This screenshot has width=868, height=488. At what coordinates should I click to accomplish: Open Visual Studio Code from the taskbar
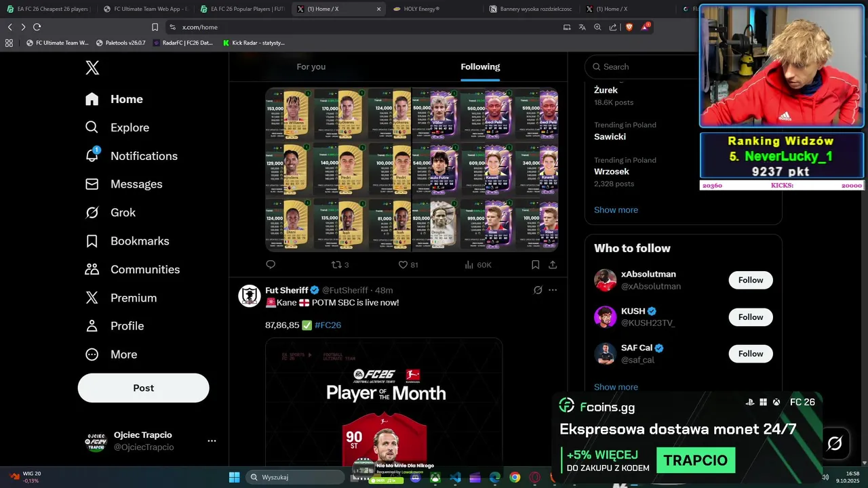[456, 477]
